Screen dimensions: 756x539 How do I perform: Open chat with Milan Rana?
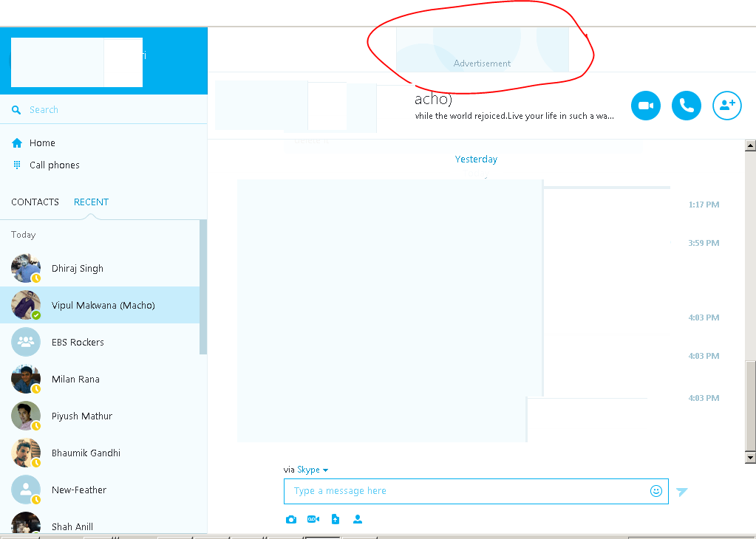pos(100,379)
